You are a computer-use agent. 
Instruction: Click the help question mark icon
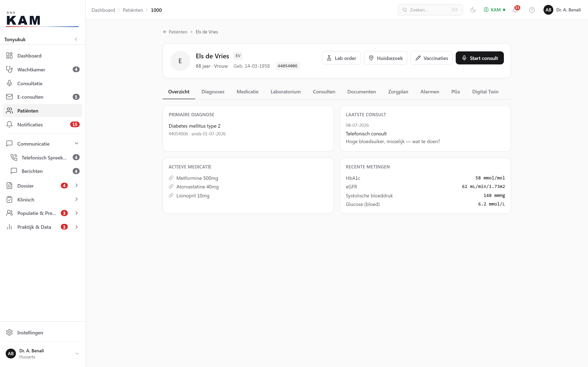(x=532, y=10)
